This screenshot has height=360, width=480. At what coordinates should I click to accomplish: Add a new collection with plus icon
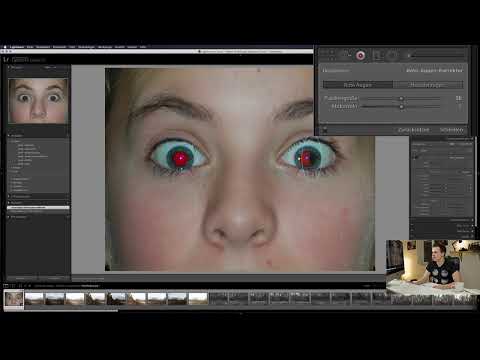pos(67,217)
